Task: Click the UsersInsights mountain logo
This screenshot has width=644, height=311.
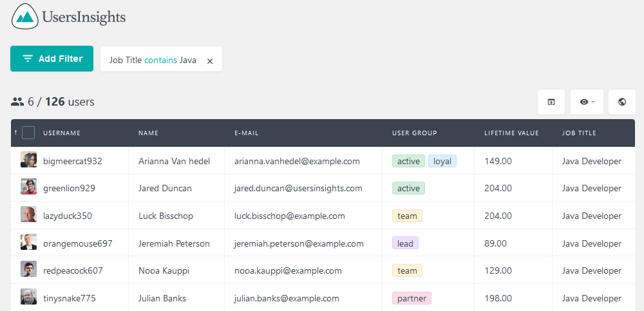Action: (28, 17)
